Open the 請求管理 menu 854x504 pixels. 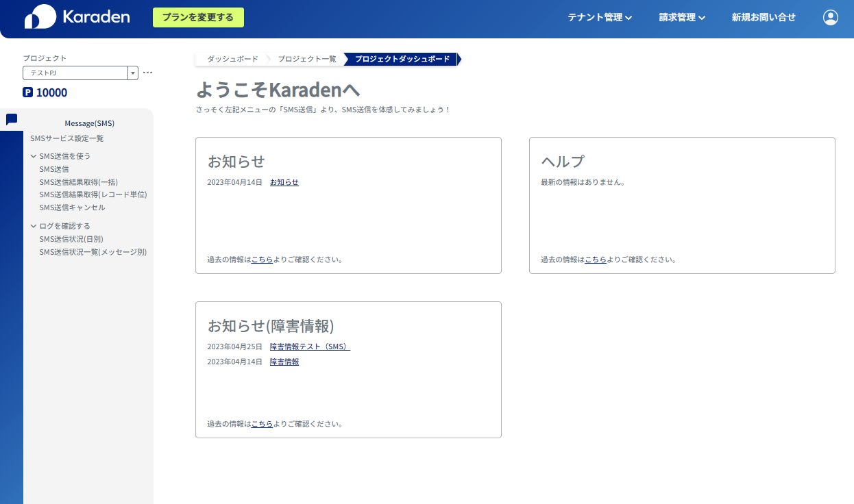pos(682,17)
